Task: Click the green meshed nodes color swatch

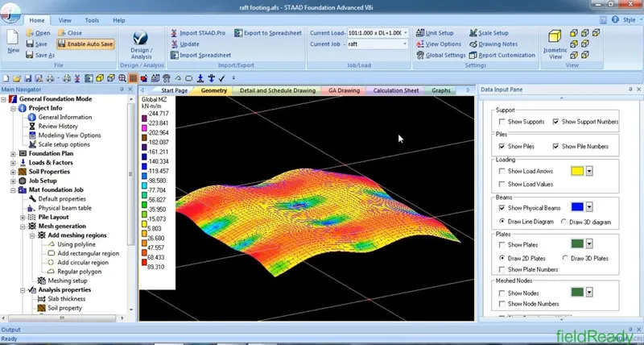Action: tap(577, 293)
